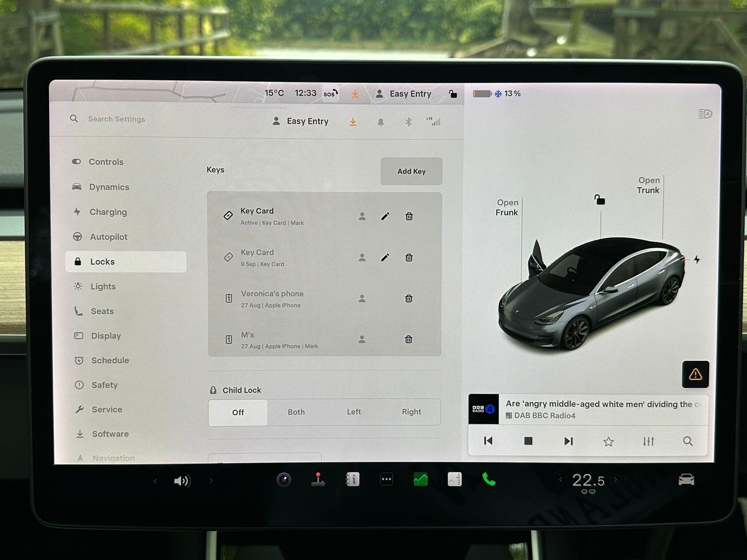
Task: Tap the yellow warning alert icon
Action: pos(695,374)
